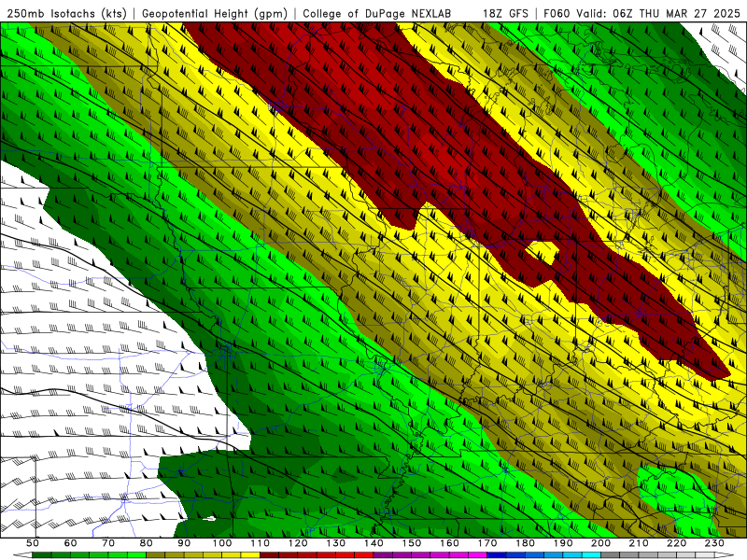Viewport: 747px width, 560px height.
Task: Click the dark blue legend swatch after 170
Action: pos(497,555)
